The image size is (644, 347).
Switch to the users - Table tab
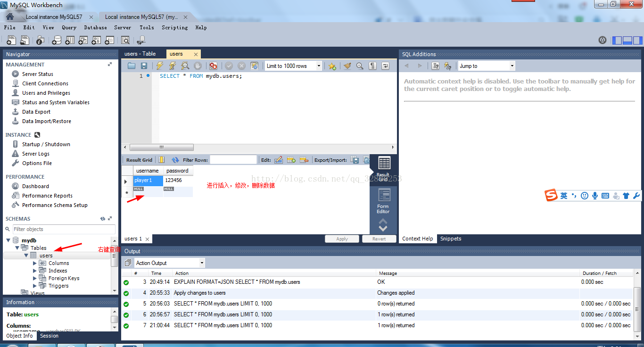pos(141,54)
